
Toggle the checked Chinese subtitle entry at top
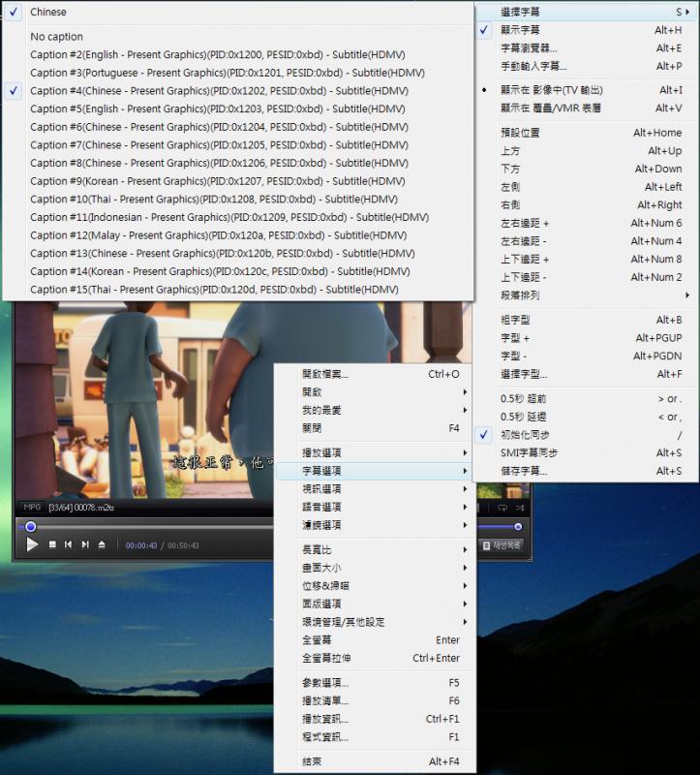click(238, 12)
